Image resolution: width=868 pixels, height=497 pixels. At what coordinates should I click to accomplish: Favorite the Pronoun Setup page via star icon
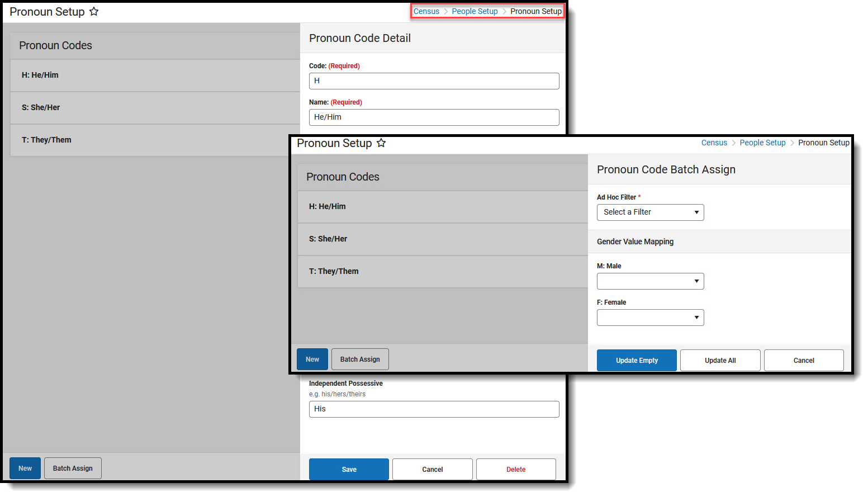pos(94,11)
